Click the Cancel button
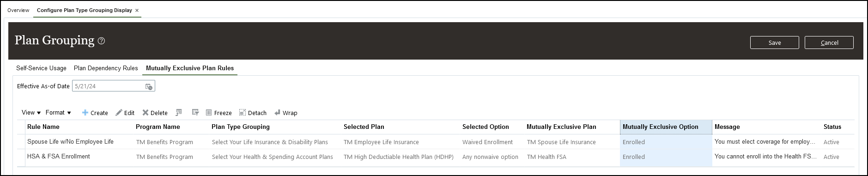The width and height of the screenshot is (868, 176). 829,42
